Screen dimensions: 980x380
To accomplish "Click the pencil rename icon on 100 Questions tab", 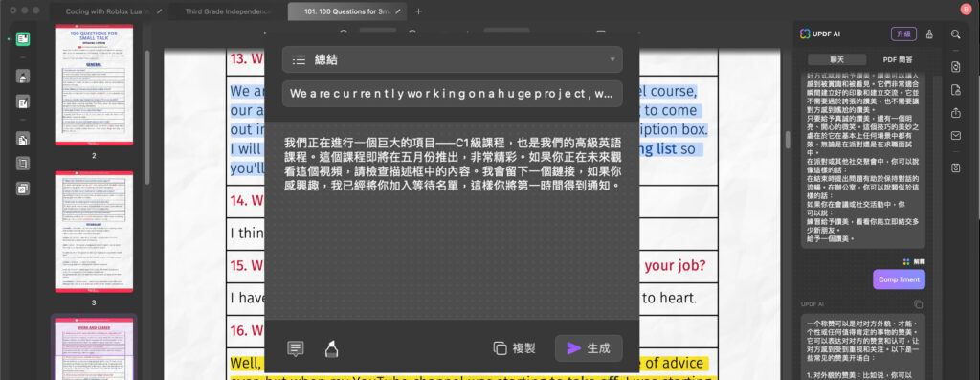I will coord(398,11).
